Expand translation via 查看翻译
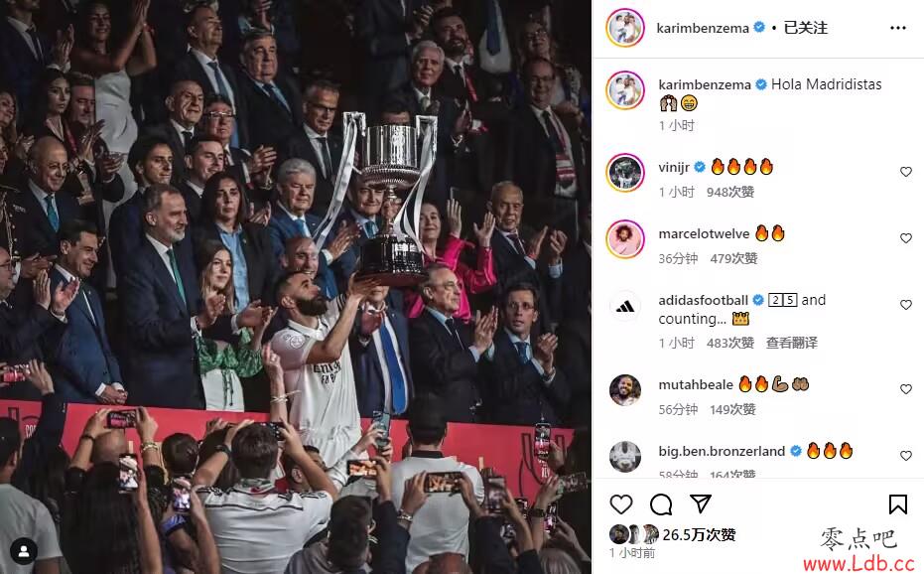Image resolution: width=924 pixels, height=574 pixels. 791,343
